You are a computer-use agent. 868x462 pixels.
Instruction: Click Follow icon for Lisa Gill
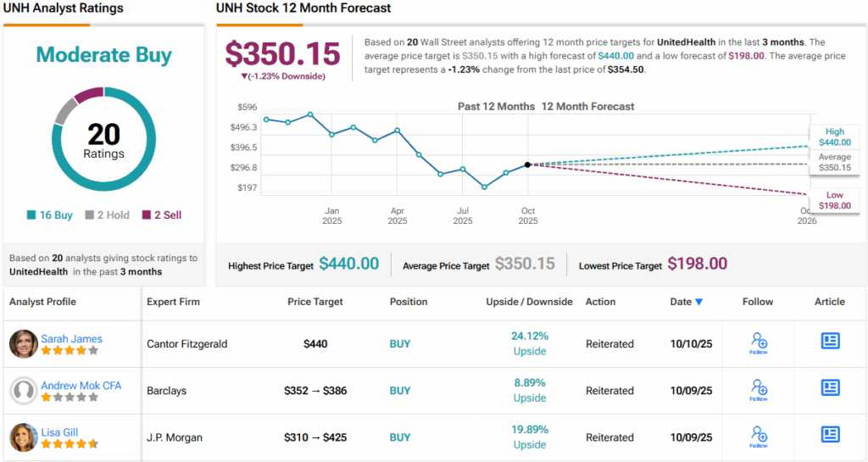pyautogui.click(x=759, y=436)
